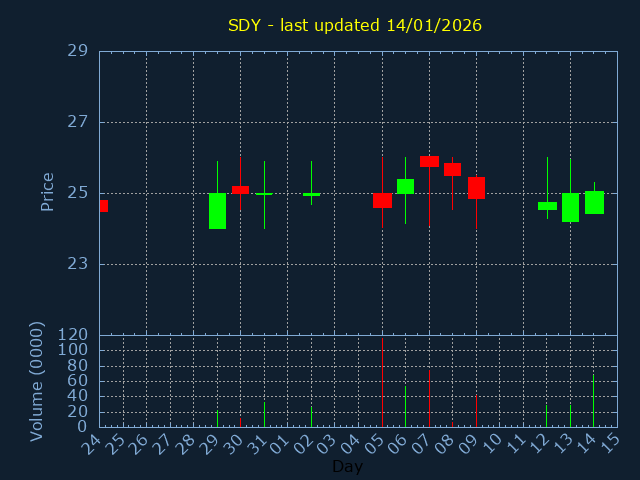The image size is (640, 480).
Task: Click the 27 price axis tick label
Action: click(x=78, y=122)
